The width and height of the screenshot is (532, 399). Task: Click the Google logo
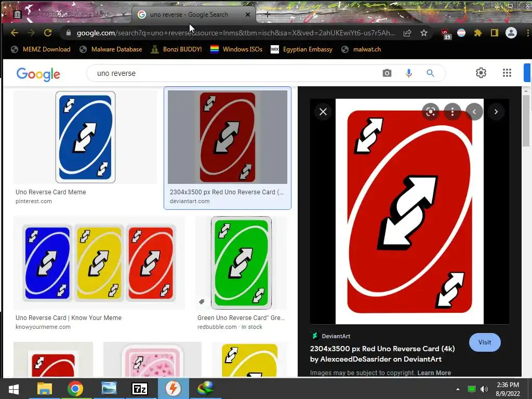click(x=38, y=74)
